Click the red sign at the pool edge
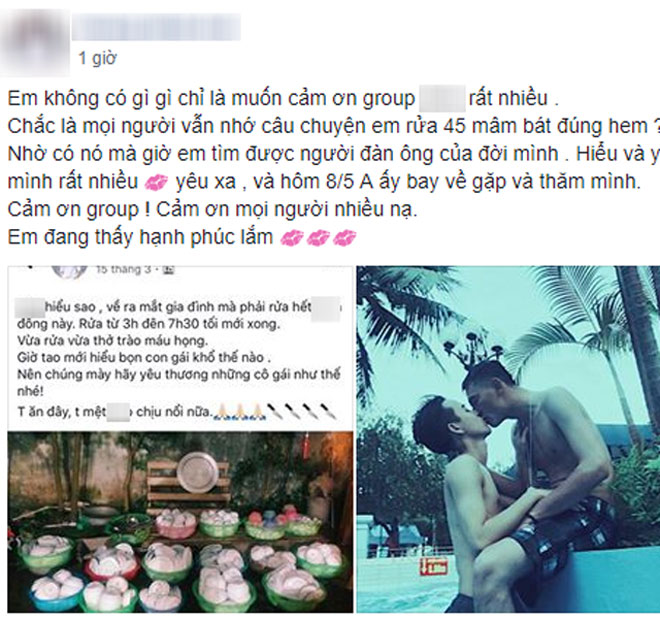This screenshot has height=619, width=660. tap(434, 566)
